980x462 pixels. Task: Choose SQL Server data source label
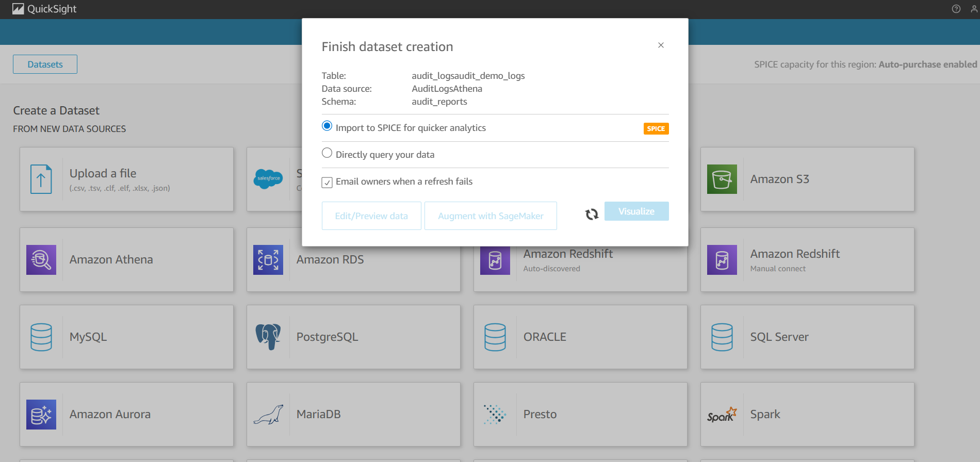coord(779,337)
